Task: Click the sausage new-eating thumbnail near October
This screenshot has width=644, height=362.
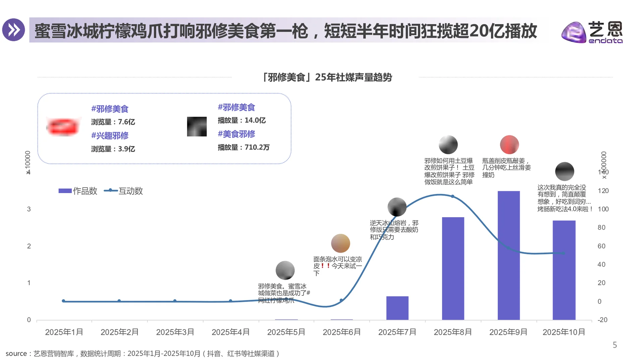Action: (x=565, y=171)
